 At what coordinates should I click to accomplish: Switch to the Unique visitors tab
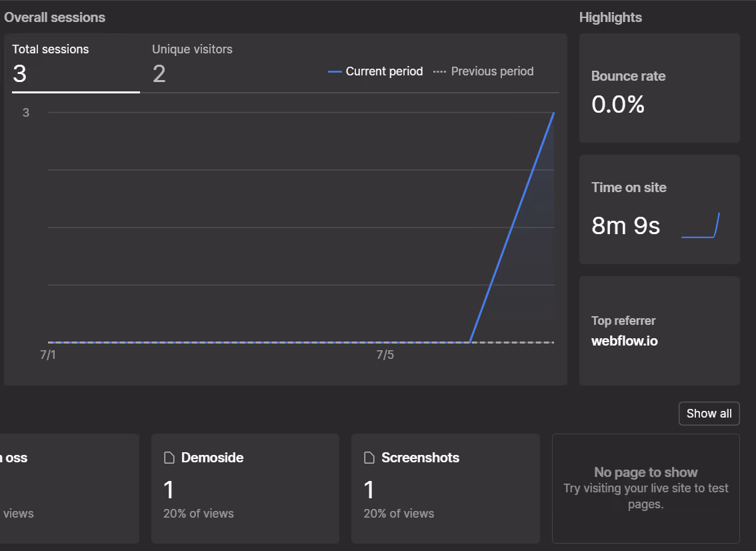click(192, 65)
